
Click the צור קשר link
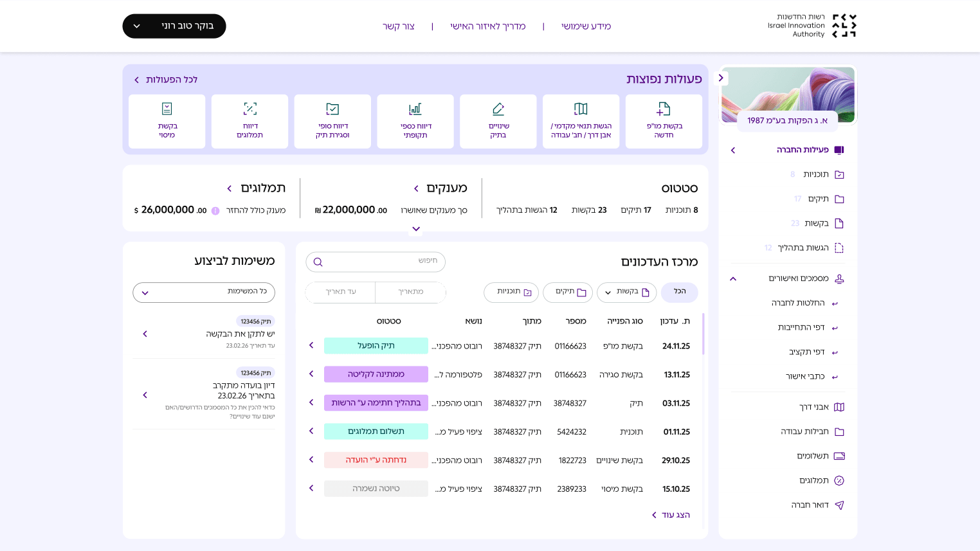click(399, 26)
